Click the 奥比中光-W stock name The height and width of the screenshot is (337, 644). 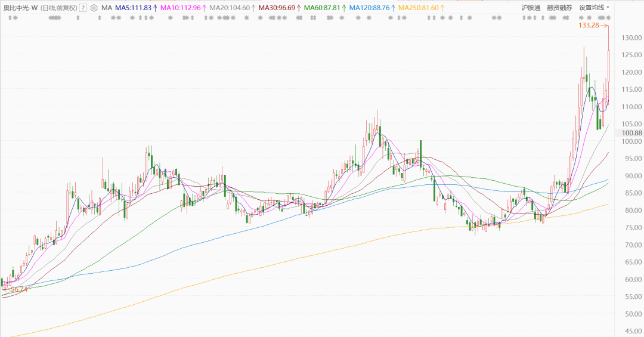20,8
